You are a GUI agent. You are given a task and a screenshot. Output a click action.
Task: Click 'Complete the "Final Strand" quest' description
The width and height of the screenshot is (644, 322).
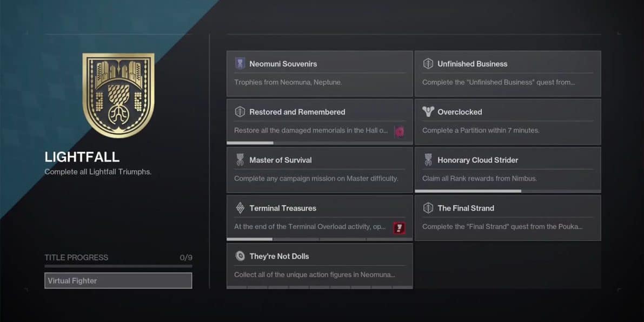pos(502,227)
